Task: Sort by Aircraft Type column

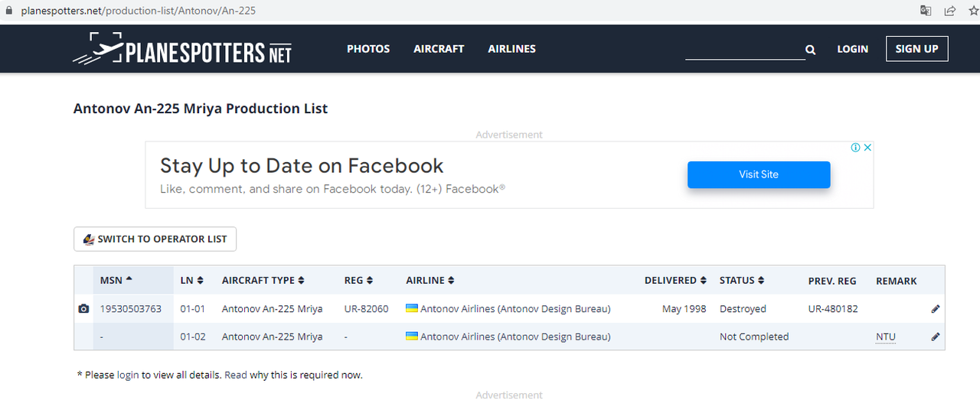Action: pos(263,281)
